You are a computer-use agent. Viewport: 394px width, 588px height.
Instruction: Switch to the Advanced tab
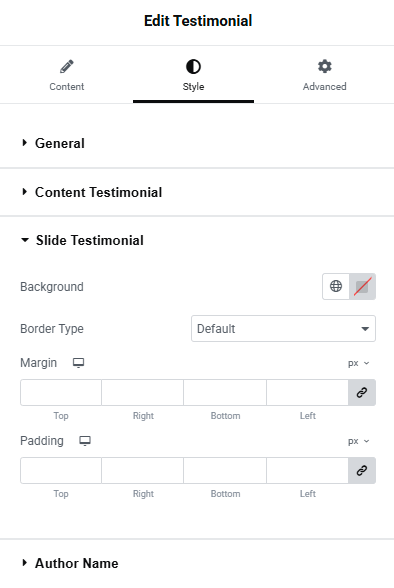(325, 75)
